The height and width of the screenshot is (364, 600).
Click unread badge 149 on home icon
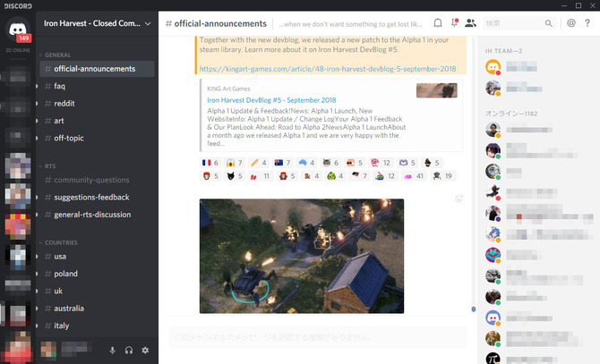pos(23,38)
